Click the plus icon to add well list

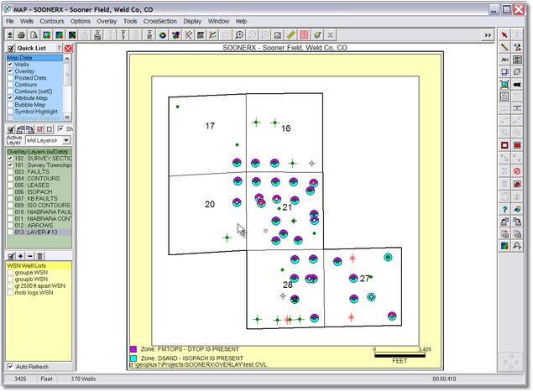tap(20, 256)
